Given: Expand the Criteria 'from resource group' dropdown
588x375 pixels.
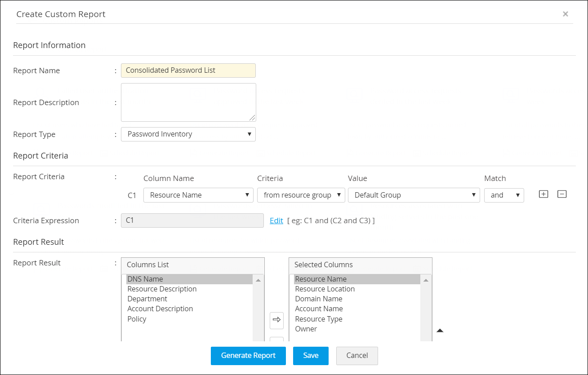Looking at the screenshot, I should (x=301, y=195).
